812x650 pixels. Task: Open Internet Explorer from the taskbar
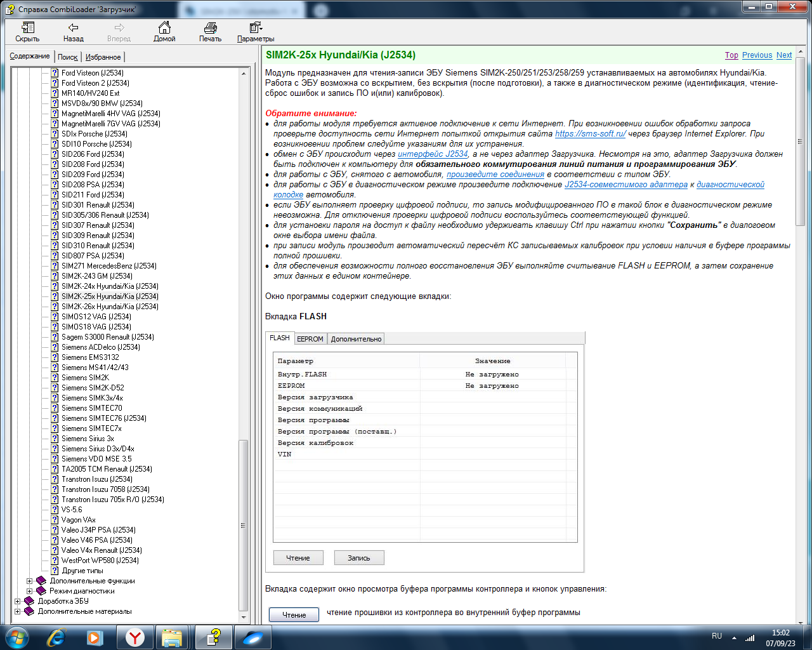click(x=57, y=637)
